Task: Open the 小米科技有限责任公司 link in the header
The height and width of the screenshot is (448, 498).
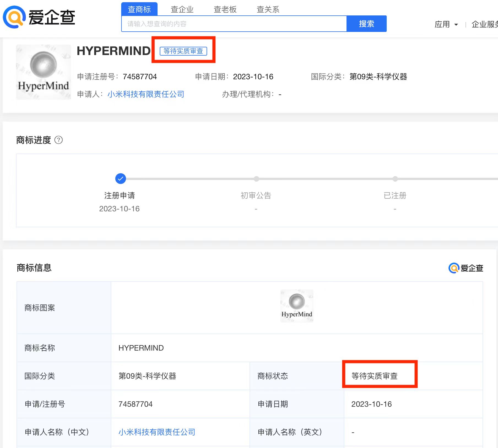Action: pyautogui.click(x=146, y=94)
